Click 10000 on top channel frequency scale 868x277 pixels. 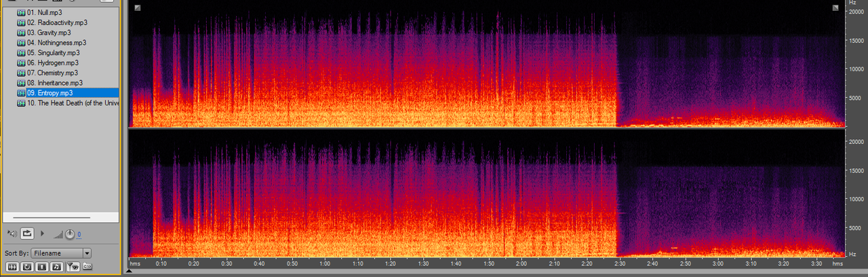click(x=855, y=69)
